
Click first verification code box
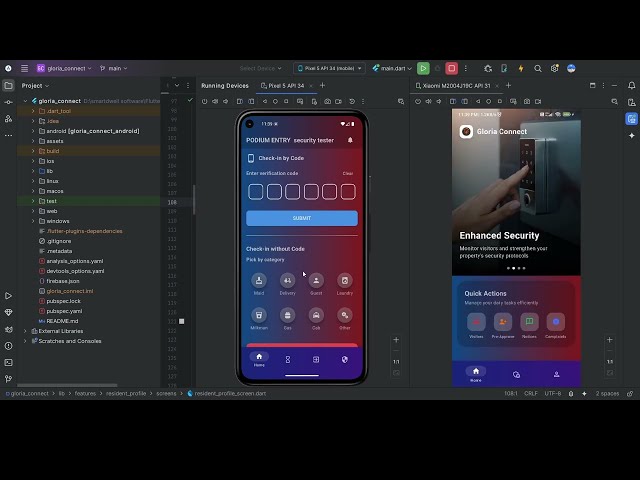tap(256, 192)
